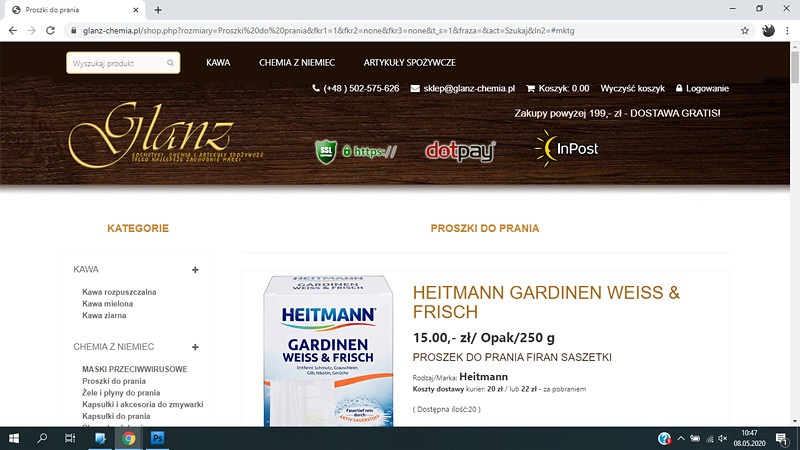The height and width of the screenshot is (450, 800).
Task: Open MASKI PRZECIWWIRUSOWE category
Action: coord(135,369)
